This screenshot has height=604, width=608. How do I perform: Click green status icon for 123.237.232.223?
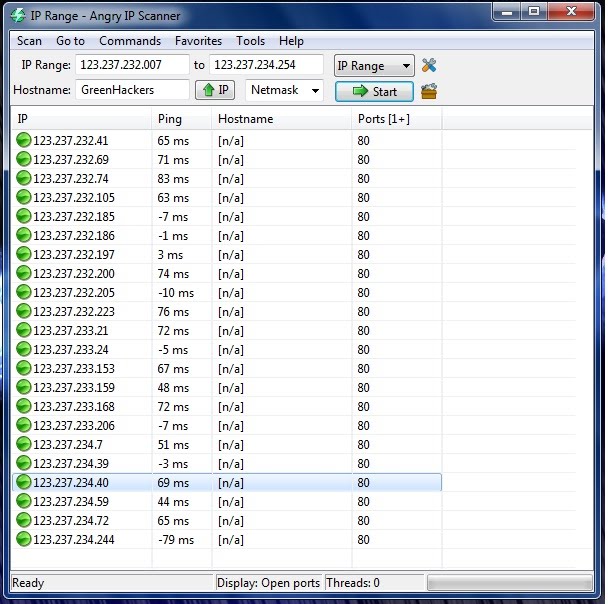(24, 311)
